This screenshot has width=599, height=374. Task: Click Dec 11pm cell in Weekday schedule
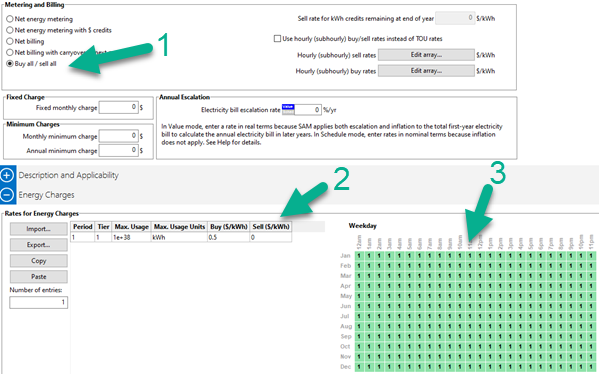591,367
